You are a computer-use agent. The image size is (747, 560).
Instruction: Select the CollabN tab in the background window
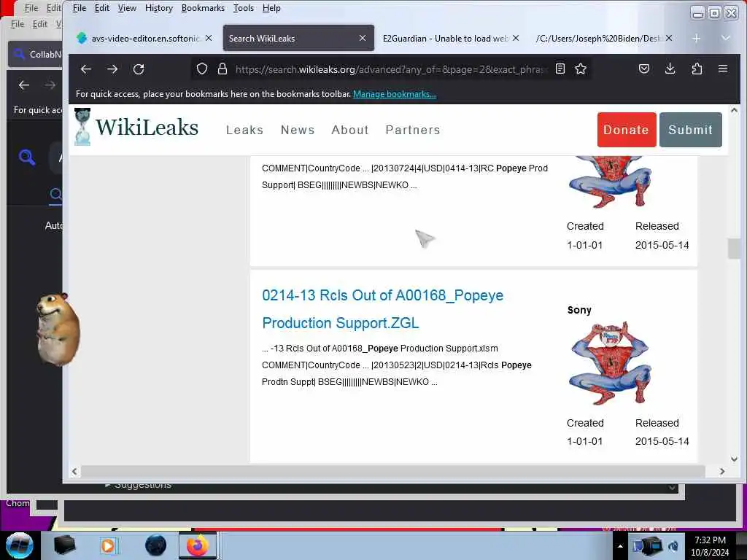tap(35, 54)
